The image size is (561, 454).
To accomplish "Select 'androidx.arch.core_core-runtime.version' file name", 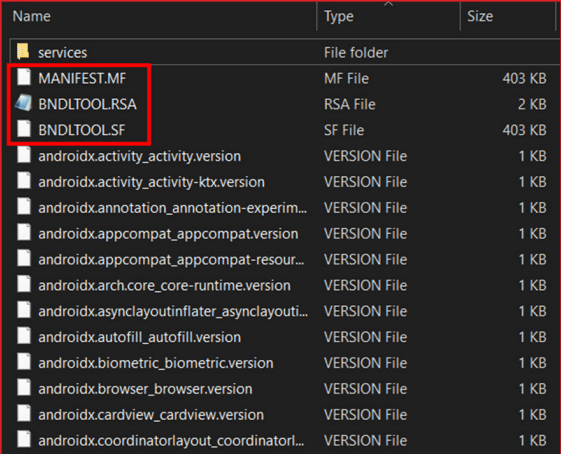I will click(164, 285).
